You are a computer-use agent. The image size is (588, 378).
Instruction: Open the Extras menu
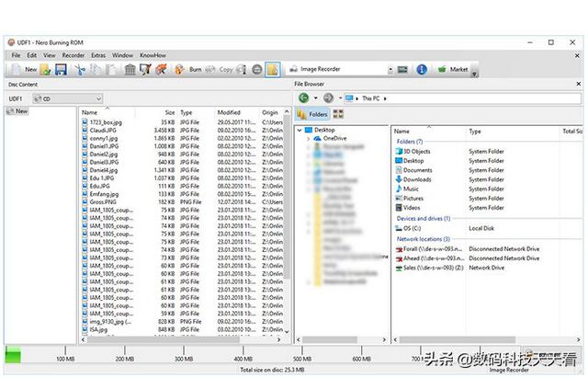98,55
